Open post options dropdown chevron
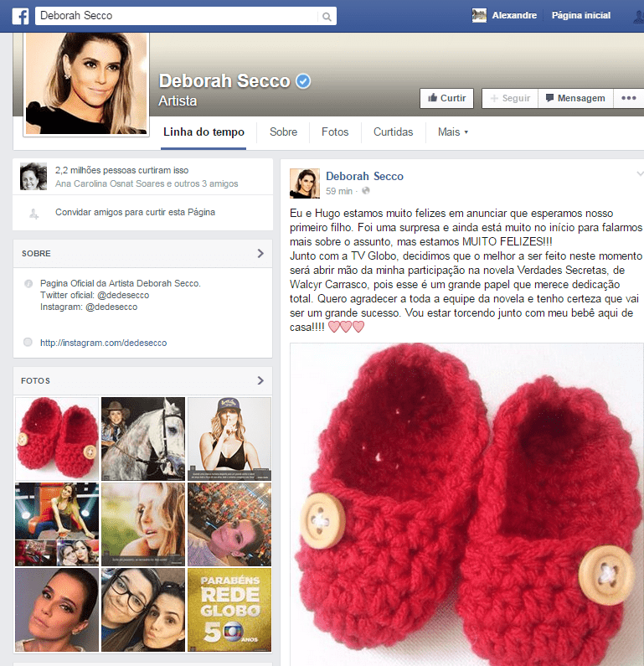Screen dimensions: 644x666 point(639,173)
